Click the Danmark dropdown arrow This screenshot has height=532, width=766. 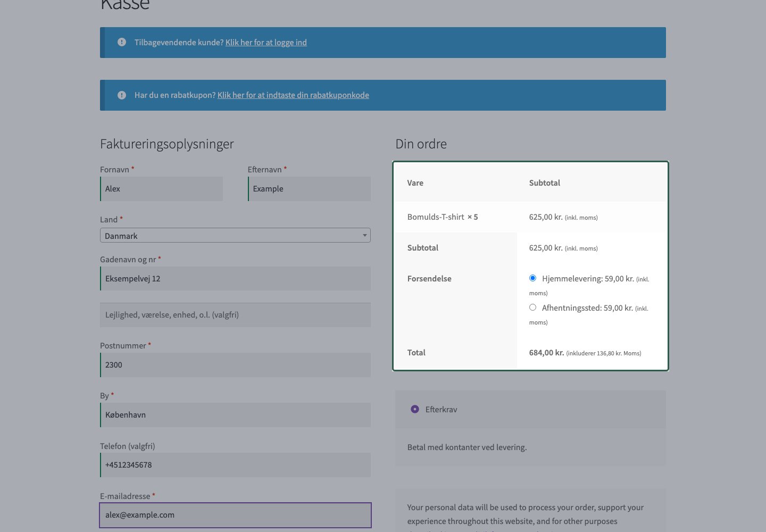365,235
